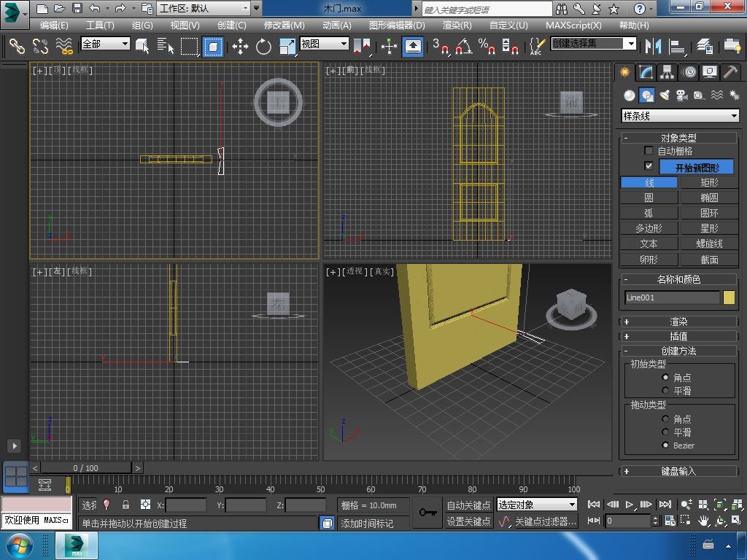Click the Set Key key-shaped icon
The image size is (747, 560).
coord(427,513)
